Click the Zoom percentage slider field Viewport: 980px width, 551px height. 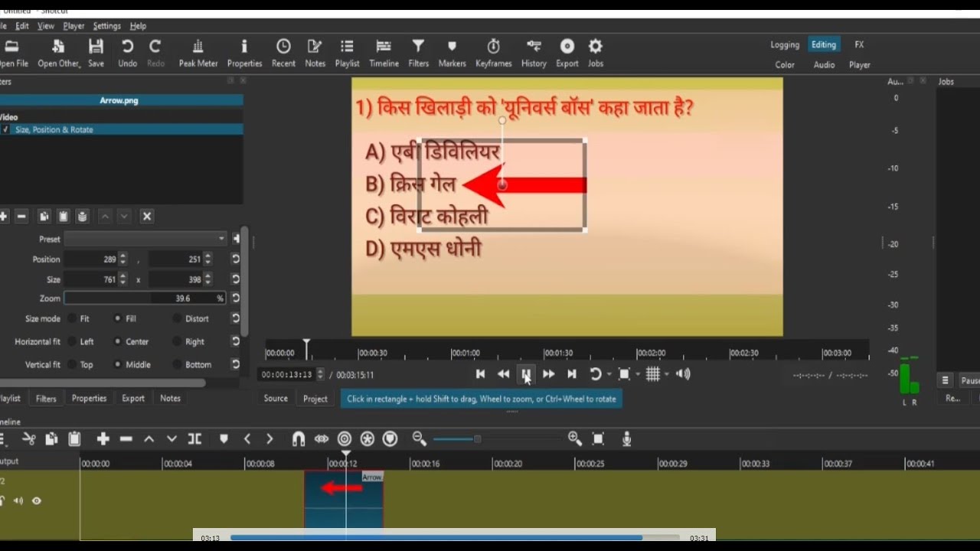(x=145, y=298)
